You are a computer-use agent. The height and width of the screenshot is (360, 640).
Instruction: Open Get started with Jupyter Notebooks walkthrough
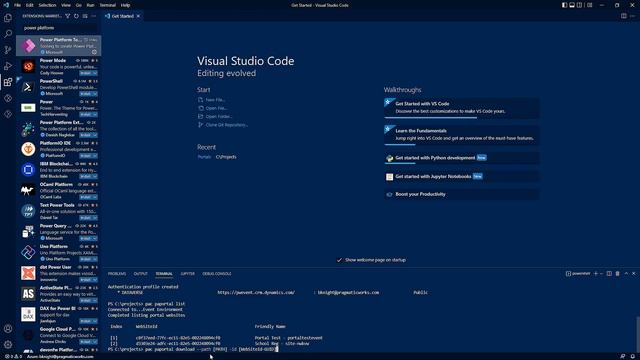coord(461,176)
